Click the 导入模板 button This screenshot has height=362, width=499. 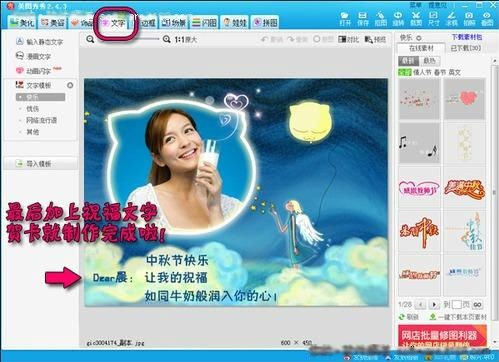tap(41, 164)
